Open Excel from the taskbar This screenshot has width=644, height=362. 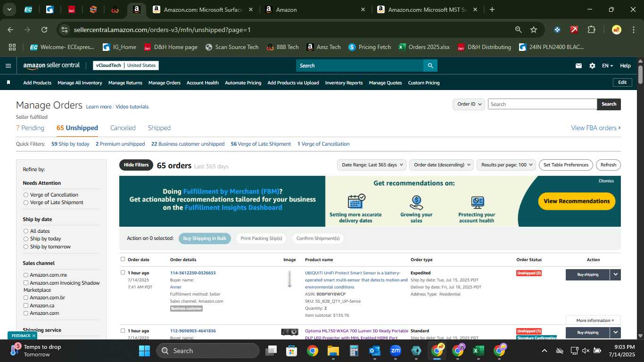[479, 351]
